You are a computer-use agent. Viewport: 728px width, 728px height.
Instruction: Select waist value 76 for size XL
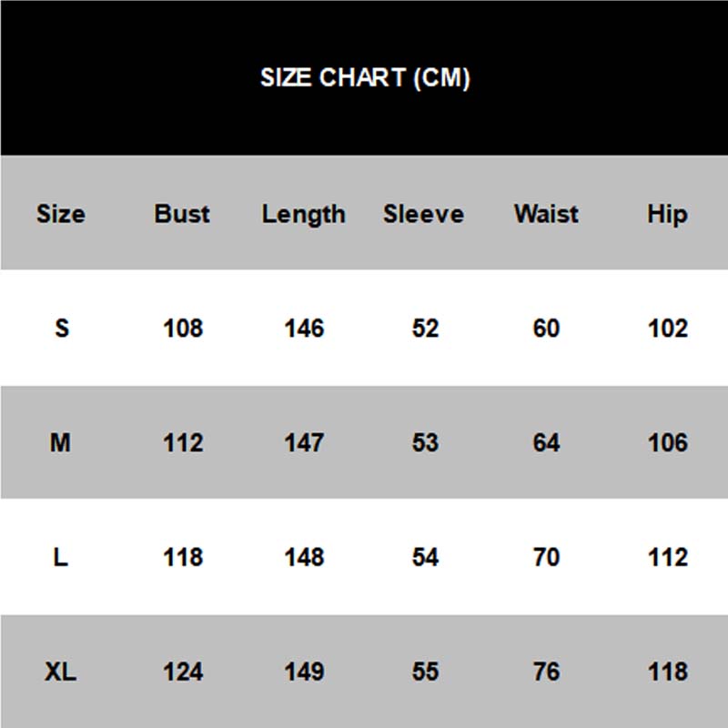point(546,672)
